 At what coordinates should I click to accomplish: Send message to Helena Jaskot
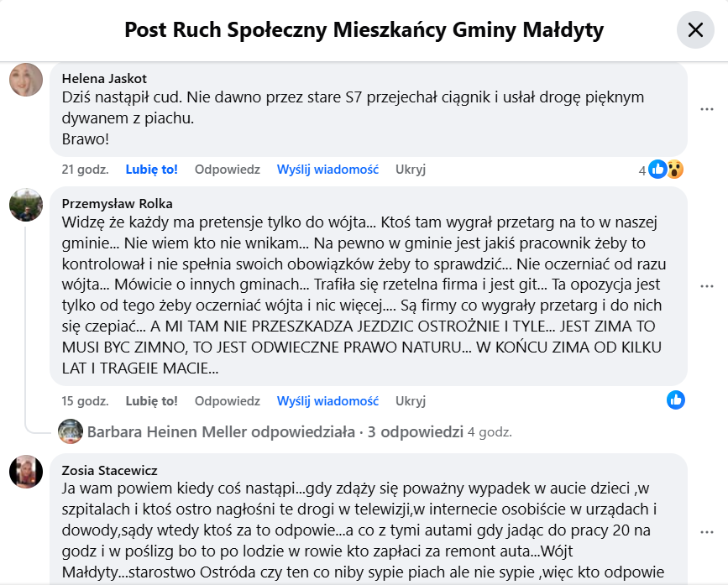(x=327, y=169)
